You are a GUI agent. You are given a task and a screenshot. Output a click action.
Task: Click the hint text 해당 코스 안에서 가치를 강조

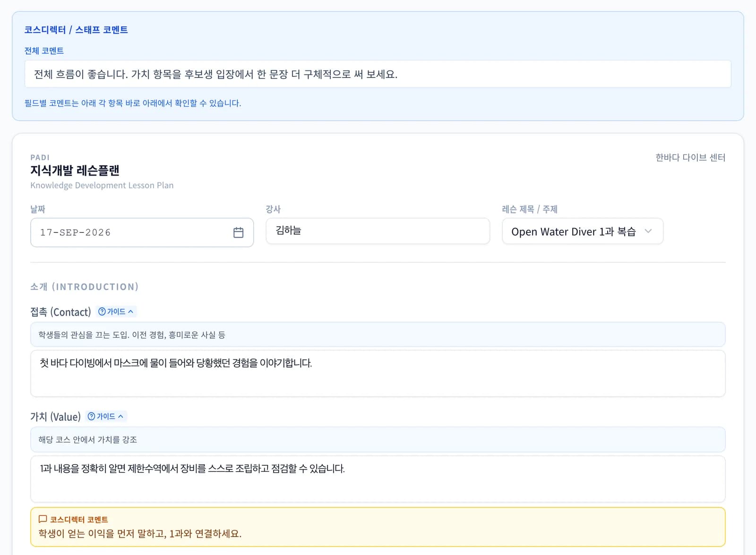(88, 440)
